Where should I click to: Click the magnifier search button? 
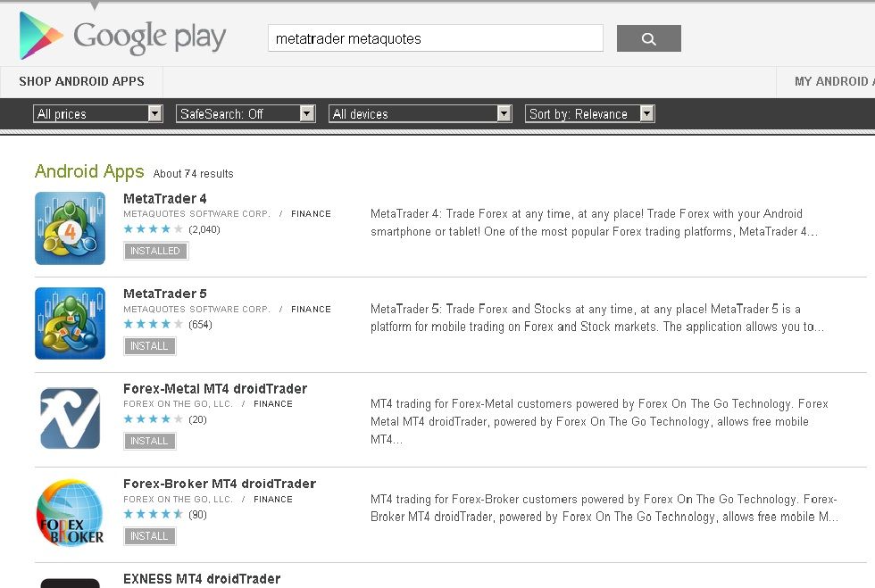tap(648, 38)
